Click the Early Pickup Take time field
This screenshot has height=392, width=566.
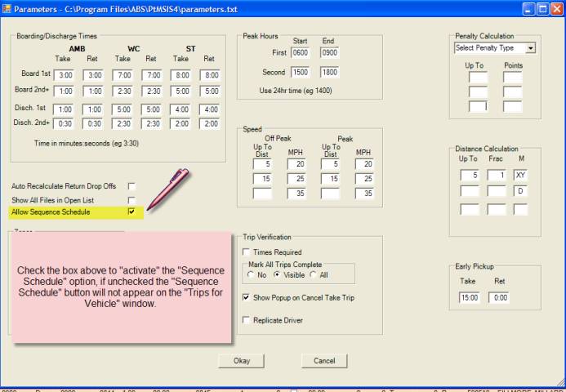coord(470,296)
